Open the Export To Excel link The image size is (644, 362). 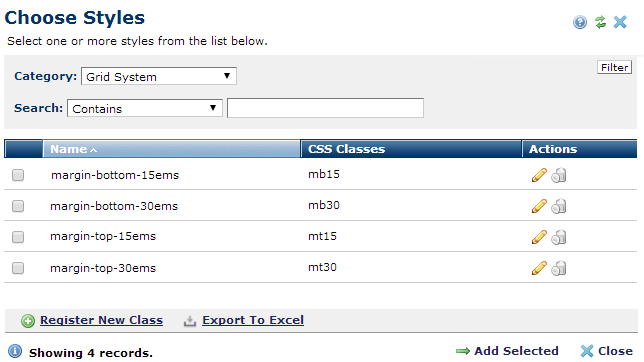(x=253, y=320)
